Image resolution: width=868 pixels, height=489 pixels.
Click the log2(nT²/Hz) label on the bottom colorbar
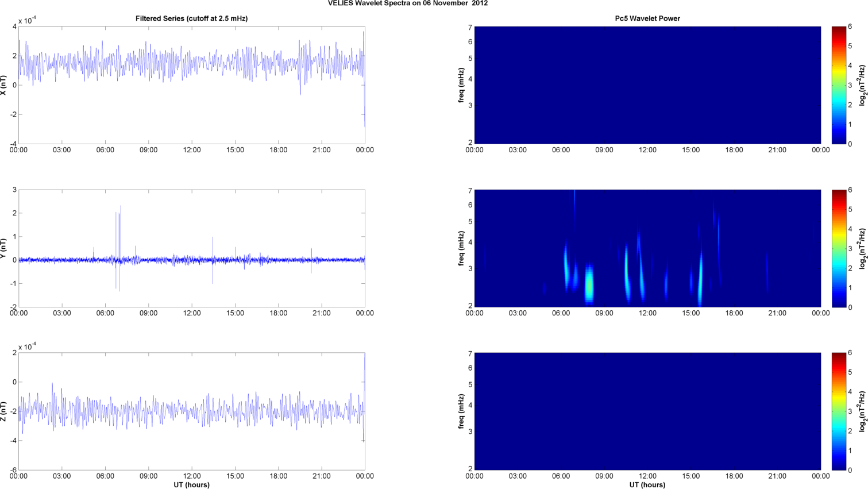pyautogui.click(x=862, y=411)
